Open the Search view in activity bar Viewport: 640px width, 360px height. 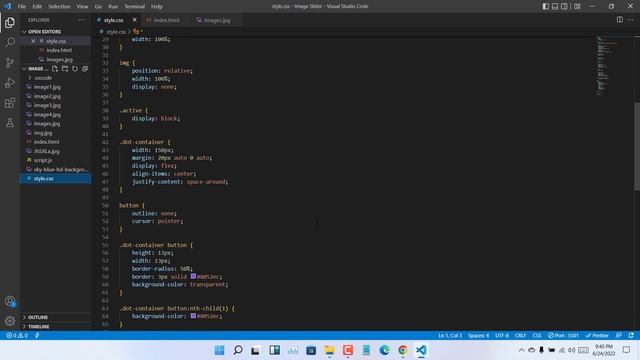pyautogui.click(x=10, y=42)
